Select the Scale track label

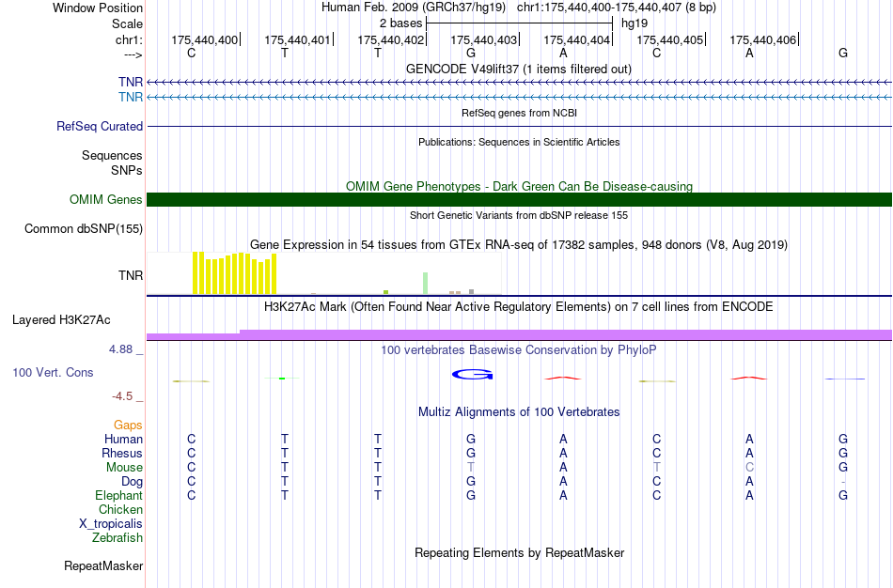127,23
